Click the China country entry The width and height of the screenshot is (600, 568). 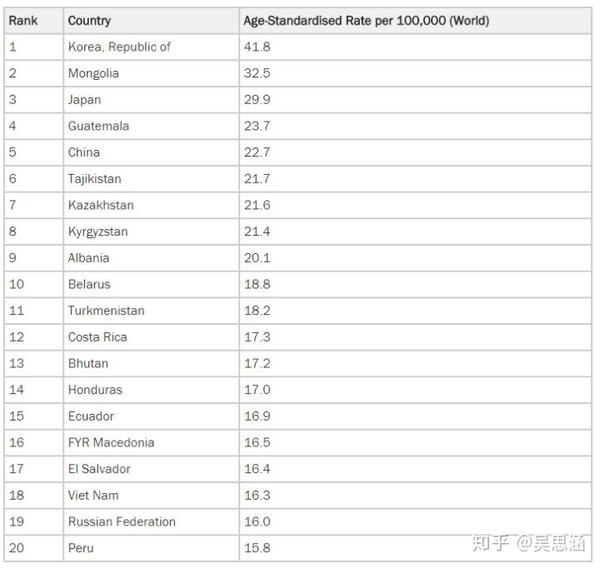(x=151, y=153)
